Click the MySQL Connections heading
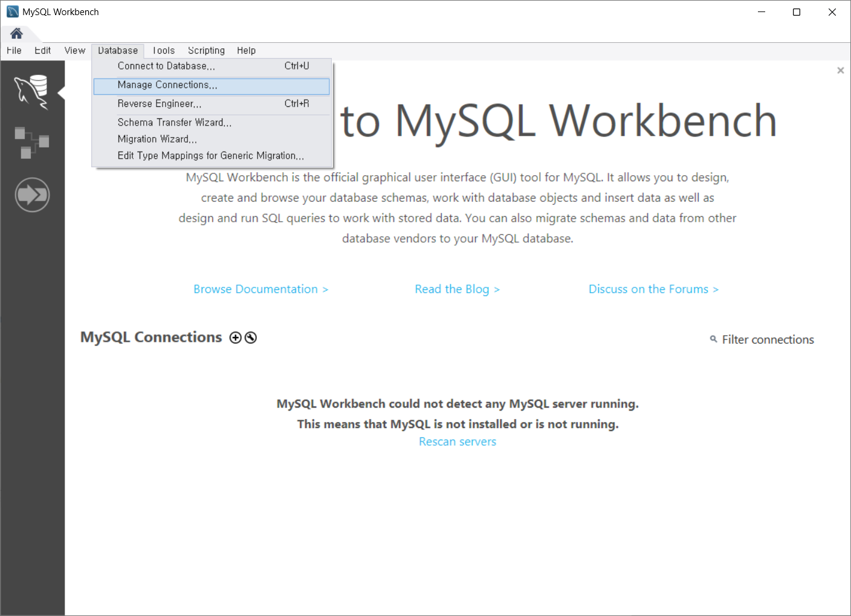851x616 pixels. tap(151, 337)
